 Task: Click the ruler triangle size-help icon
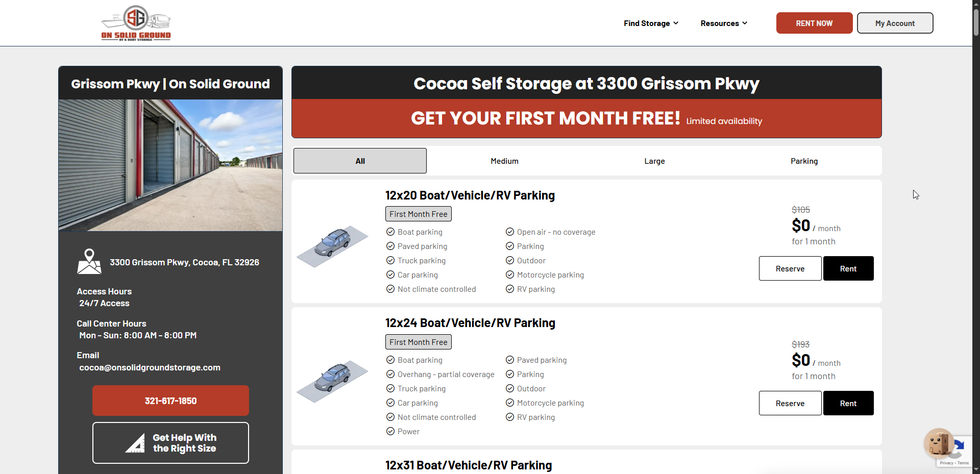pyautogui.click(x=135, y=443)
